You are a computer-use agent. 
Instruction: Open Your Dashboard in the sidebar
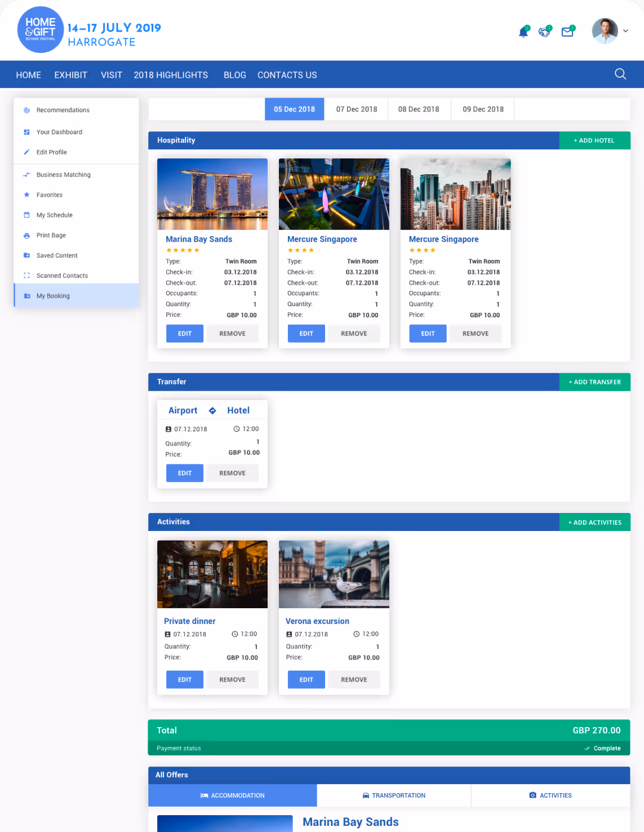pyautogui.click(x=77, y=132)
